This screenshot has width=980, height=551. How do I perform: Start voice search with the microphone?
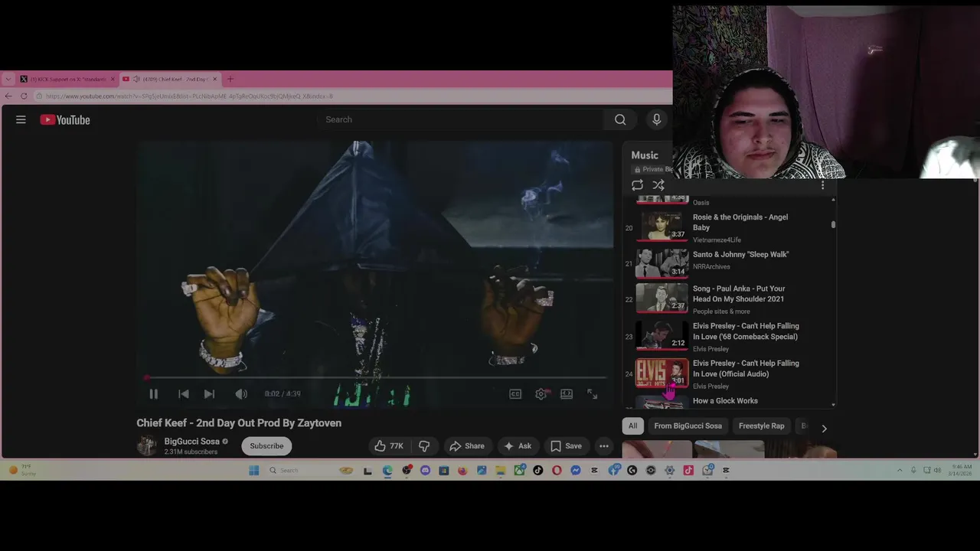(656, 119)
